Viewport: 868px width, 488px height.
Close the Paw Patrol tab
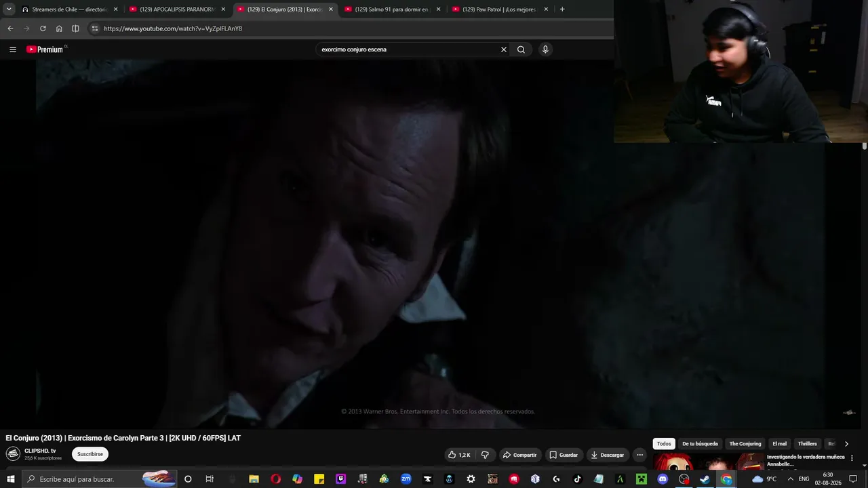tap(546, 9)
